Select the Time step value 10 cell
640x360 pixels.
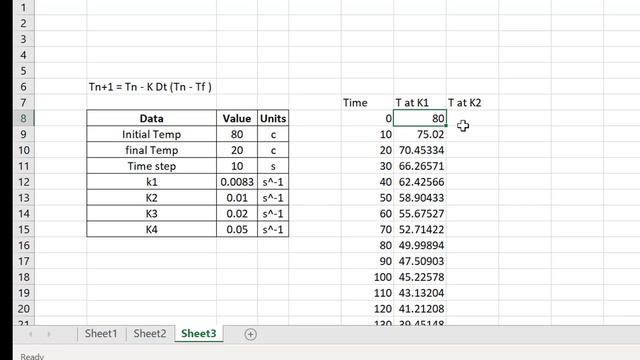point(237,166)
